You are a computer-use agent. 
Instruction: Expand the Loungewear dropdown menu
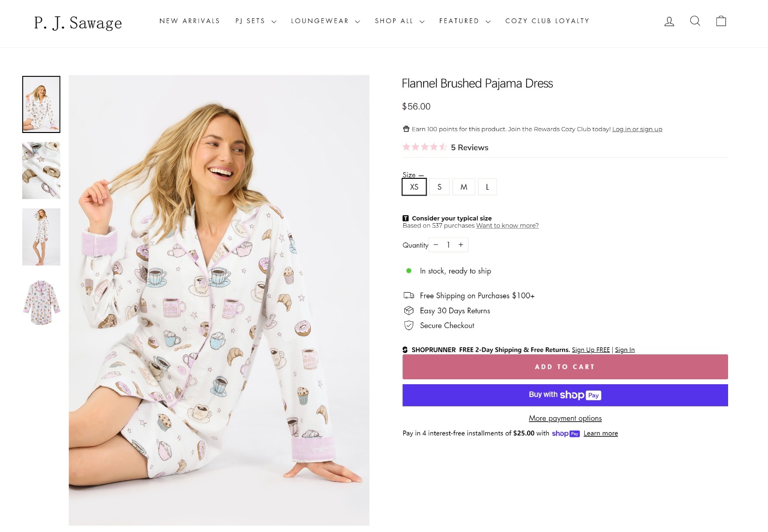click(x=325, y=21)
